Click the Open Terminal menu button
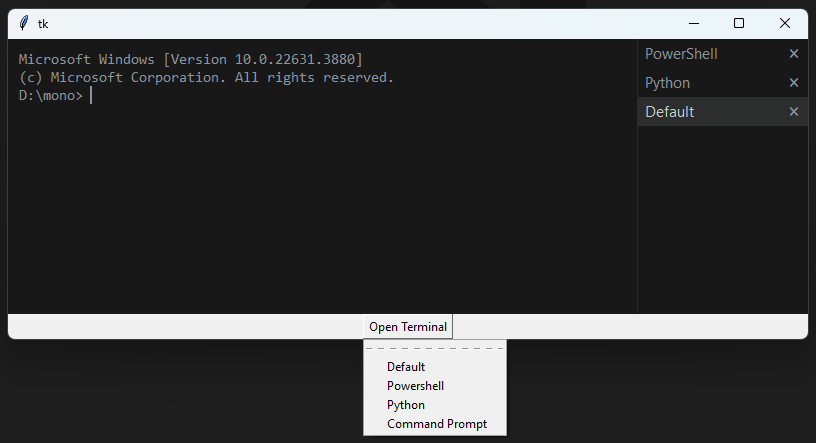This screenshot has width=816, height=443. pos(408,327)
